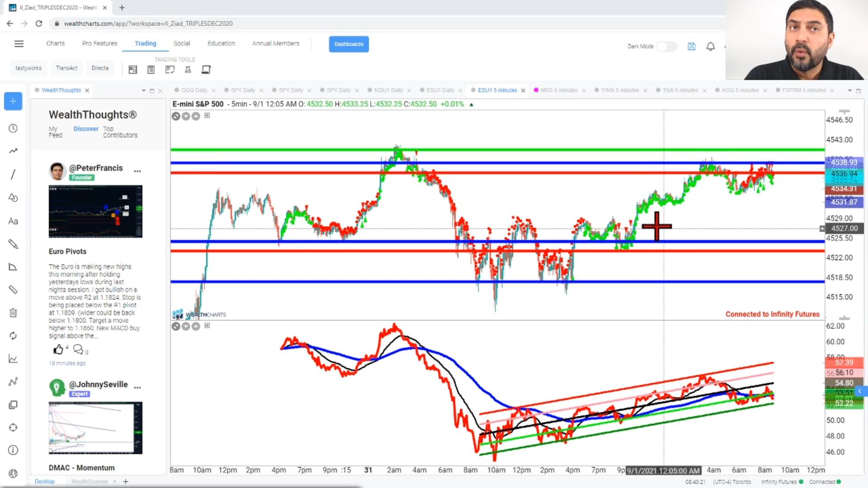Like the Euro Pivots post

point(58,349)
